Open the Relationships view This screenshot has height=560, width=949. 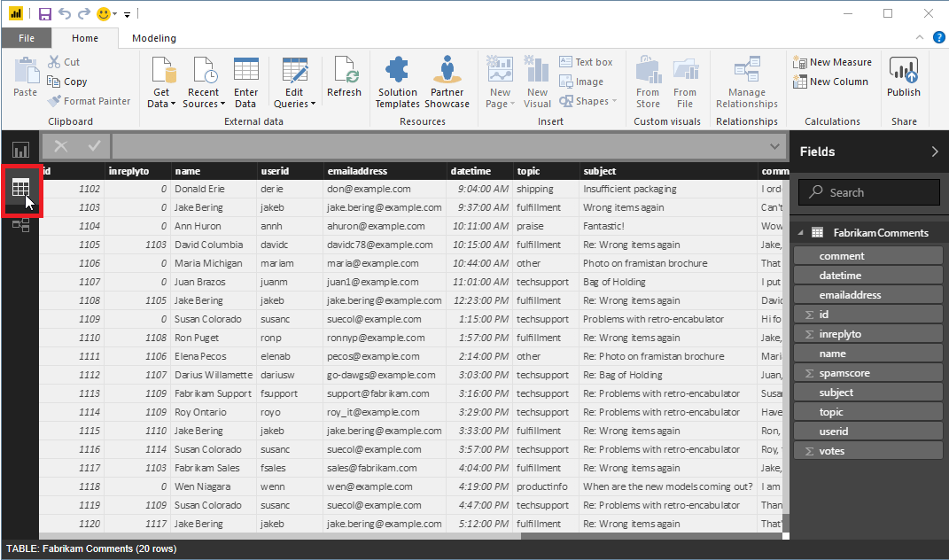point(19,224)
